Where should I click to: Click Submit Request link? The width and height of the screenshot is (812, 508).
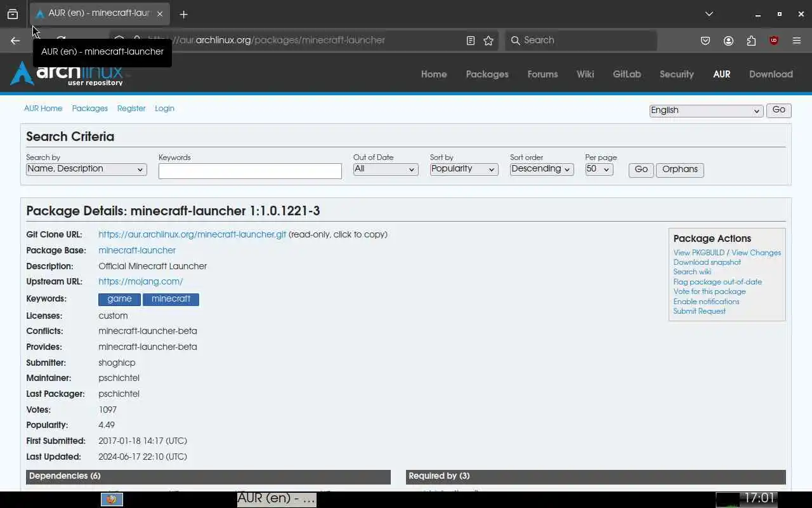(x=699, y=311)
